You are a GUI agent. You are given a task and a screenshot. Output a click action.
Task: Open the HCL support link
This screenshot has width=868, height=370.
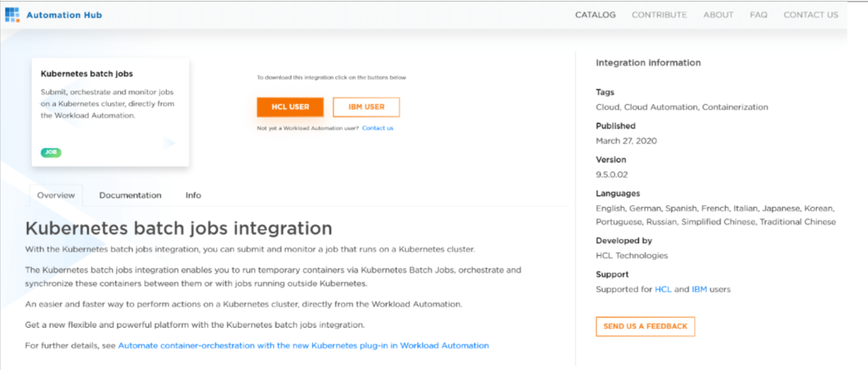tap(663, 289)
